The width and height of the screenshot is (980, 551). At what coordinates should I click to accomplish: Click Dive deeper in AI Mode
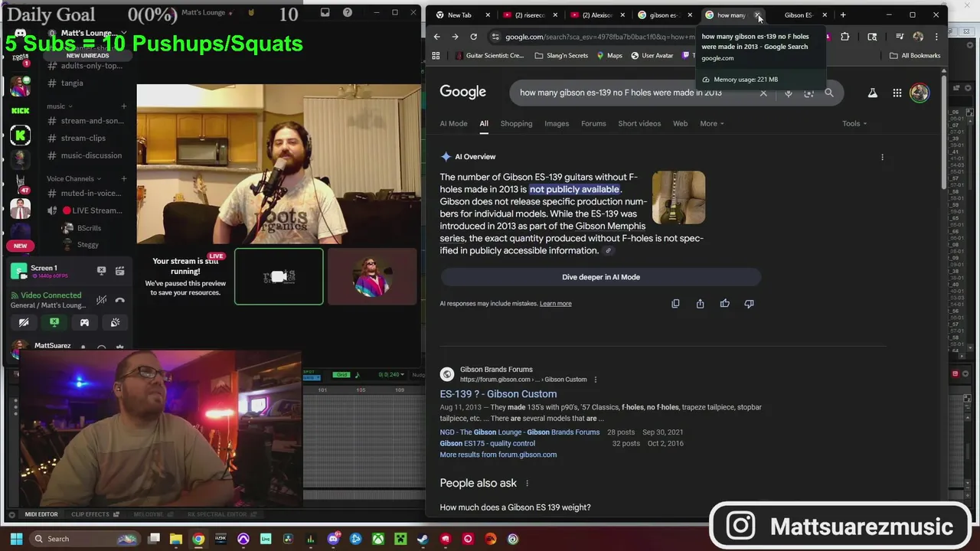(x=601, y=277)
